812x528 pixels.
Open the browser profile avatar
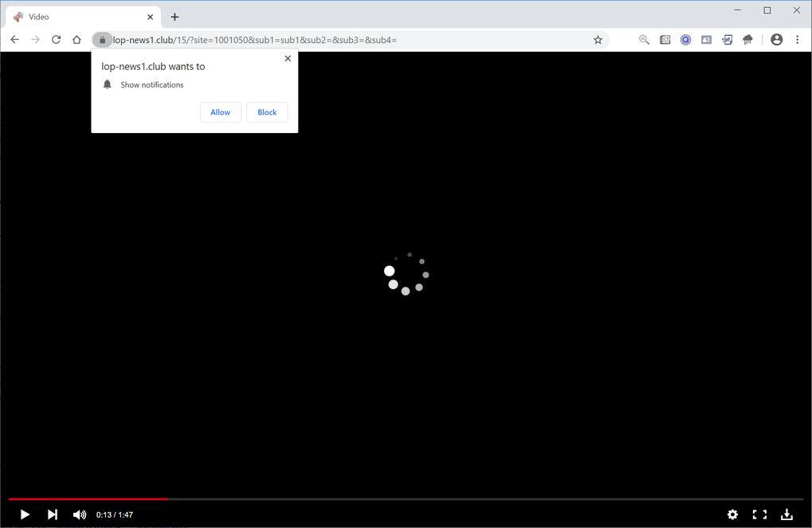tap(776, 39)
